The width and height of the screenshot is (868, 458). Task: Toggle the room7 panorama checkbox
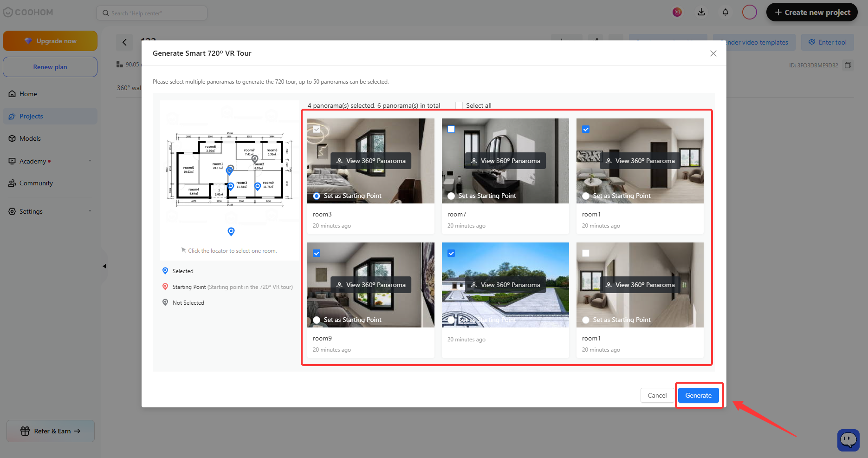tap(451, 129)
